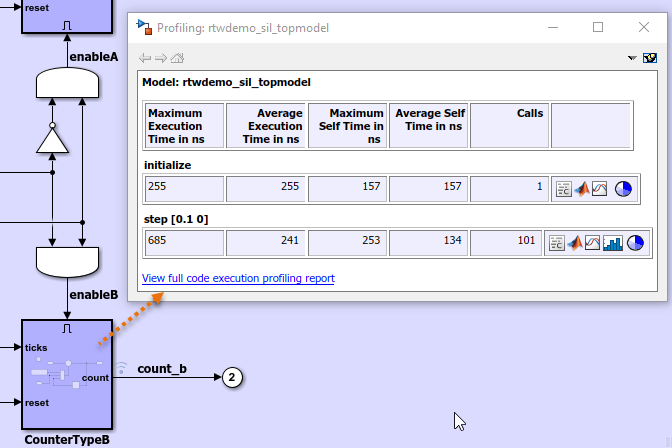The image size is (672, 448).
Task: Click the reset input port label on CounterTypeB
Action: click(37, 403)
